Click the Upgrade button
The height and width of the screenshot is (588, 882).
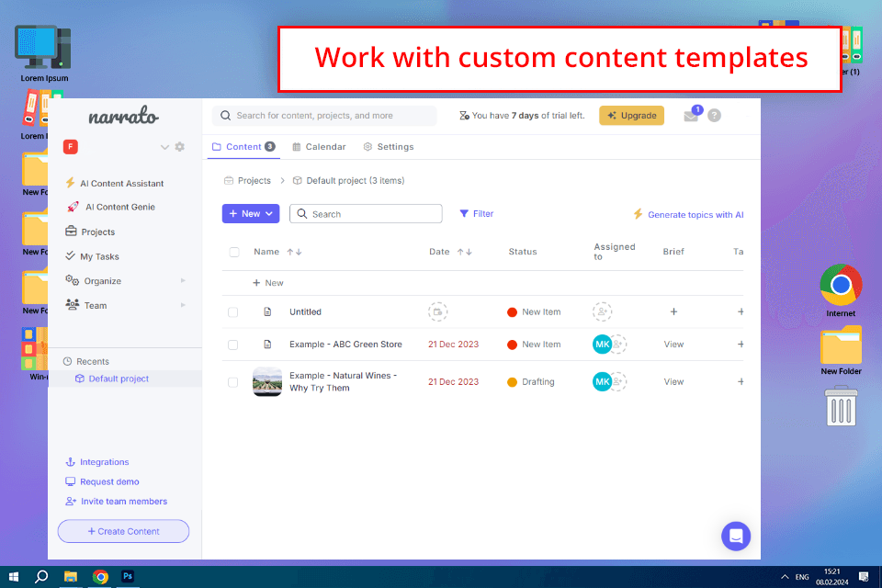tap(632, 116)
